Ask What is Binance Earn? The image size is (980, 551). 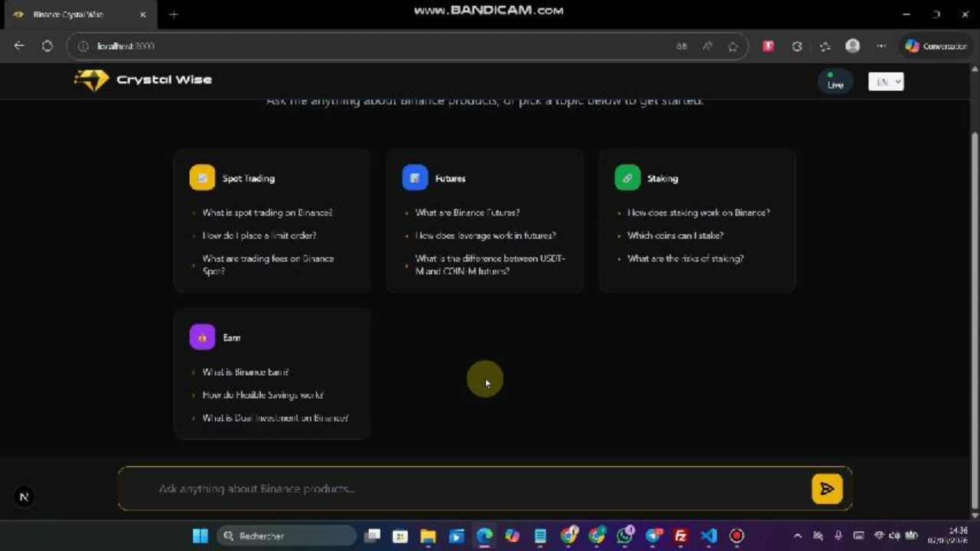point(245,372)
